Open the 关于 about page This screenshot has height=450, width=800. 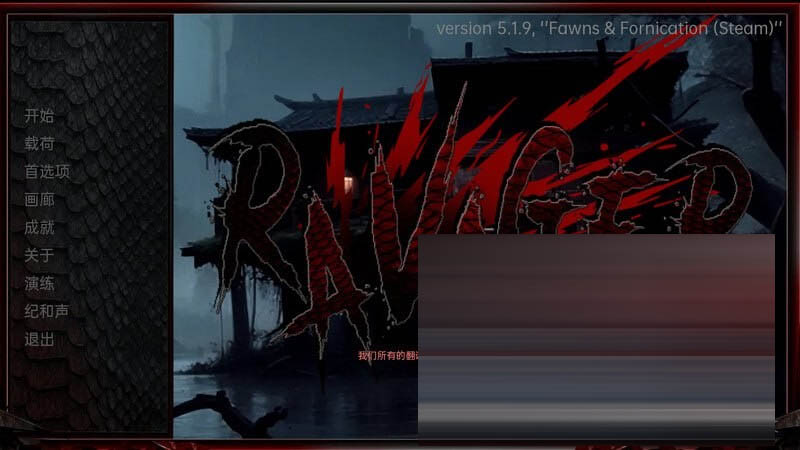coord(39,255)
